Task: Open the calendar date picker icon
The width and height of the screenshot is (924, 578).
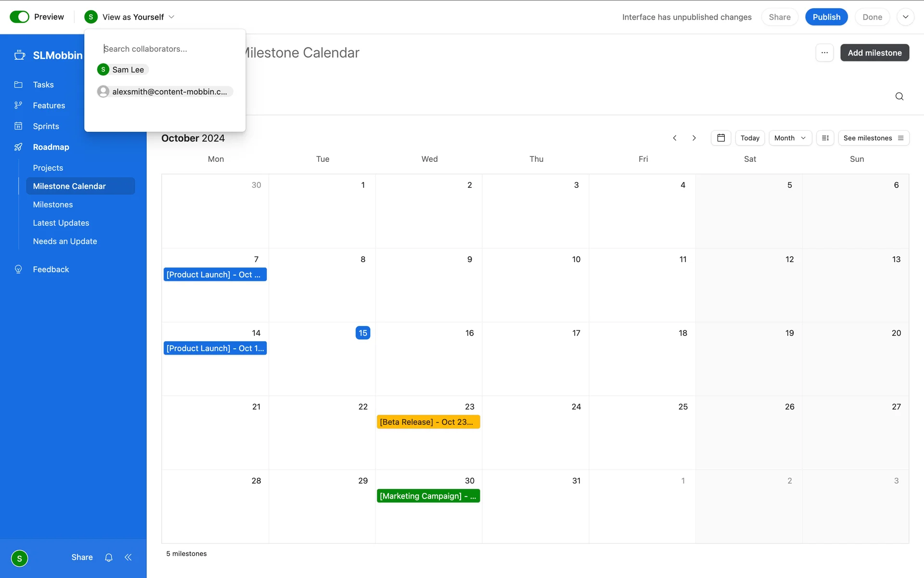Action: pos(720,138)
